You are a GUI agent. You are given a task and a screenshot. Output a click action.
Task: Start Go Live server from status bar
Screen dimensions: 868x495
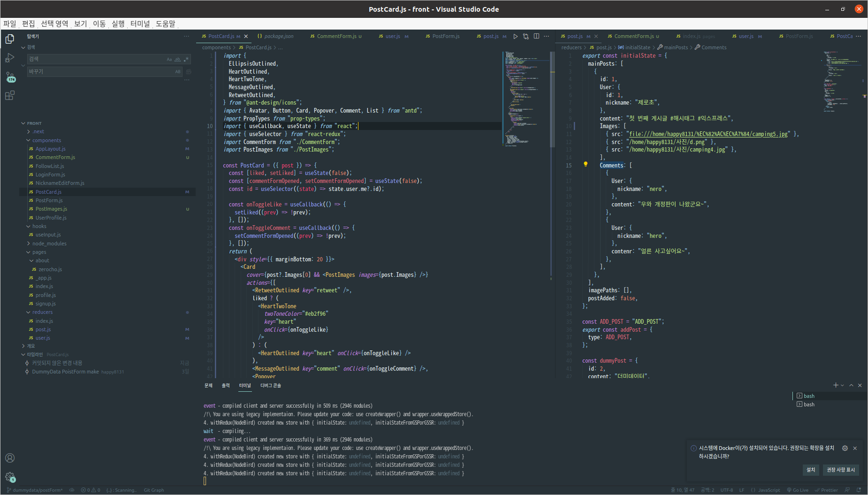798,490
